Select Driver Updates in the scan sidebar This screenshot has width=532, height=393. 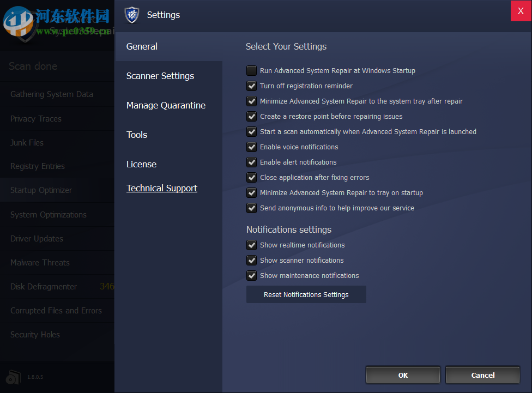(37, 239)
